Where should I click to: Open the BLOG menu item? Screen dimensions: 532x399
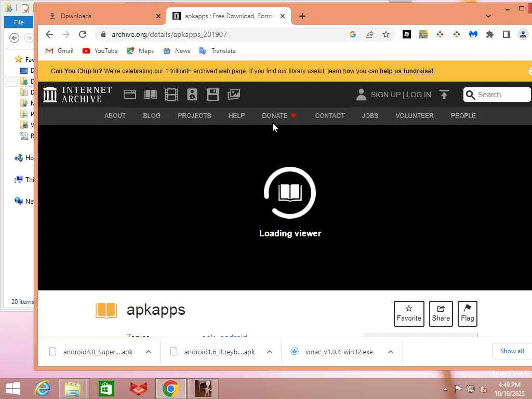click(x=152, y=116)
